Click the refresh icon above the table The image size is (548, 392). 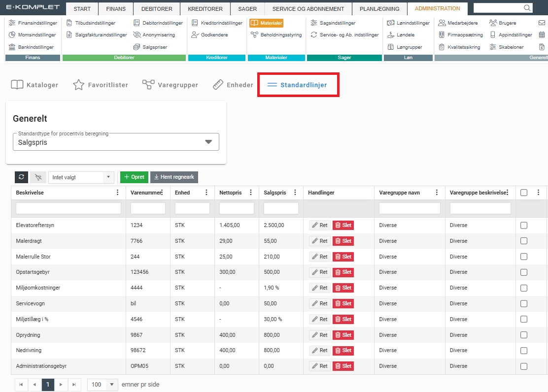pyautogui.click(x=21, y=177)
